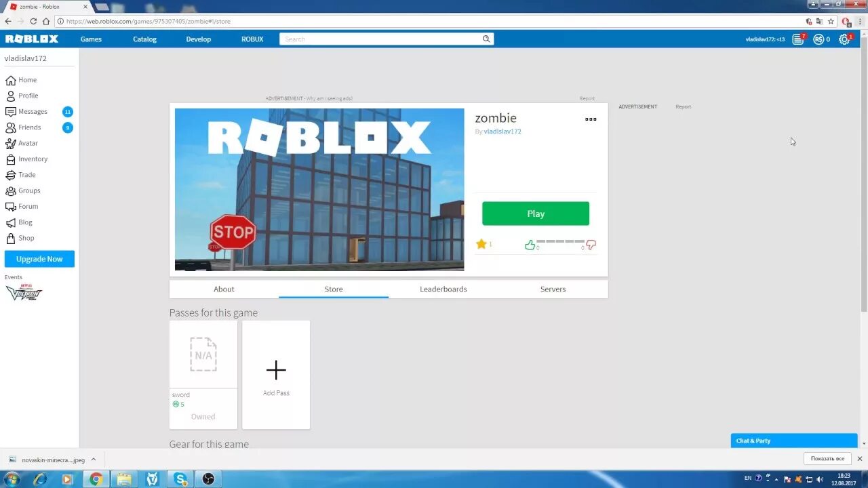Screen dimensions: 868x488
Task: Open the Avatar page
Action: tap(22, 143)
